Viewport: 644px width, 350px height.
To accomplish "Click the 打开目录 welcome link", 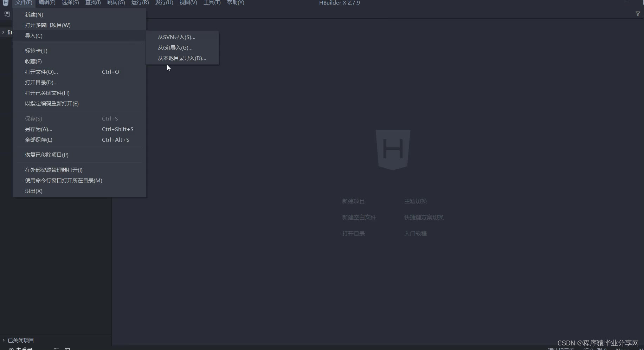I will tap(353, 233).
